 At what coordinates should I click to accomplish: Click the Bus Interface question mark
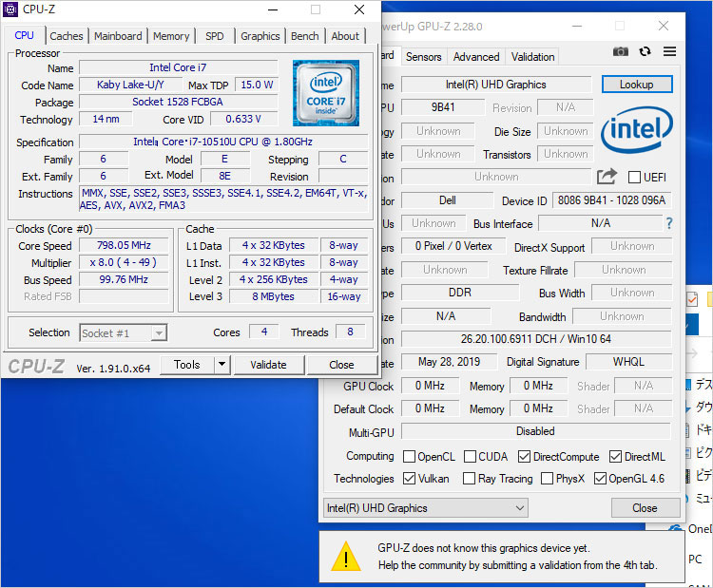[668, 223]
